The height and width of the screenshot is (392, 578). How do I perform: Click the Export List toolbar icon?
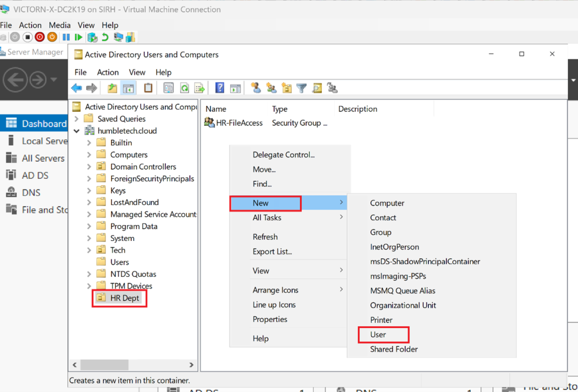tap(199, 88)
